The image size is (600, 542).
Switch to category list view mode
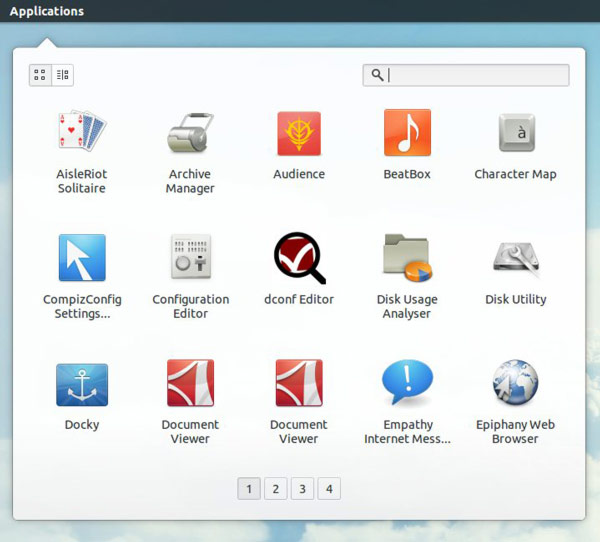(x=62, y=75)
